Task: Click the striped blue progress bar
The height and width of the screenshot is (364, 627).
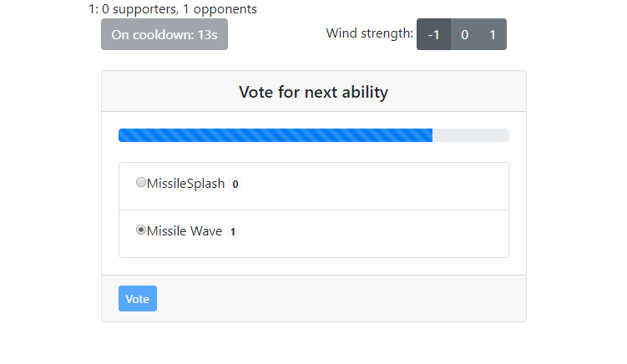Action: pos(276,135)
